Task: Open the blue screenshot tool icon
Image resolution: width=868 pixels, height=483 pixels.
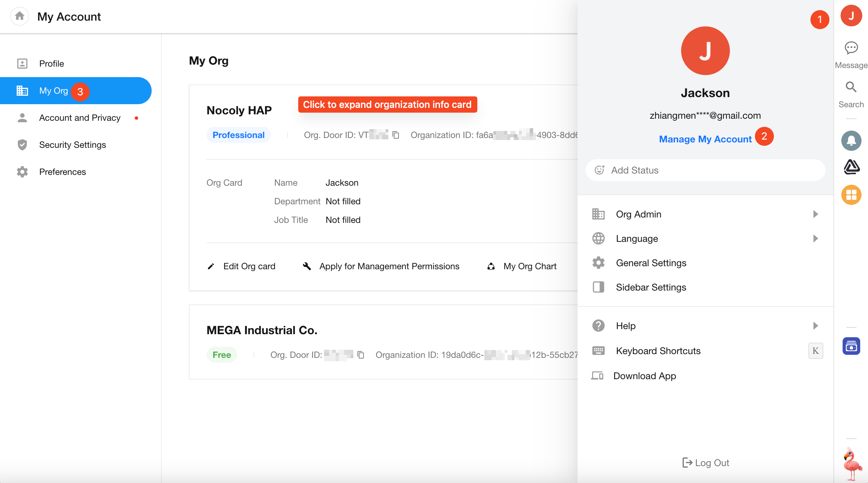Action: pos(851,346)
